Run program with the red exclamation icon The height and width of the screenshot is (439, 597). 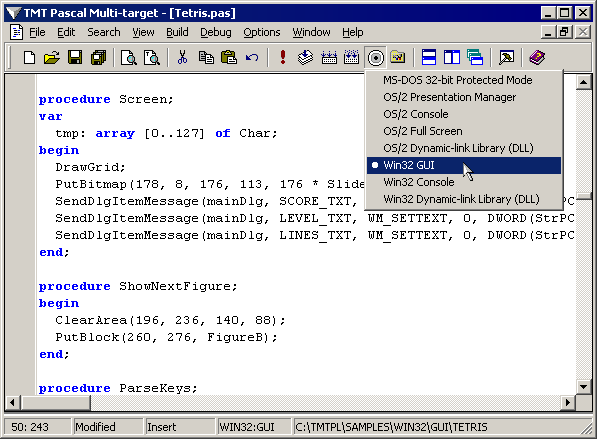[x=283, y=58]
